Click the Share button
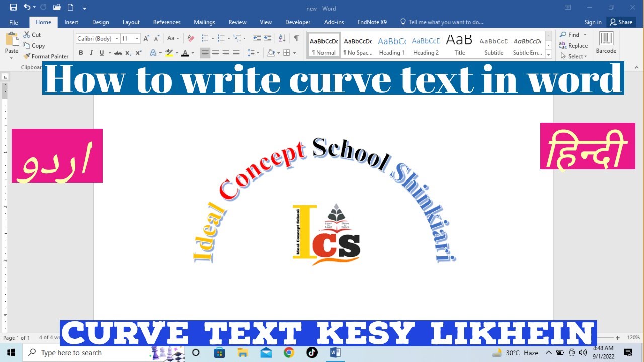 coord(621,22)
